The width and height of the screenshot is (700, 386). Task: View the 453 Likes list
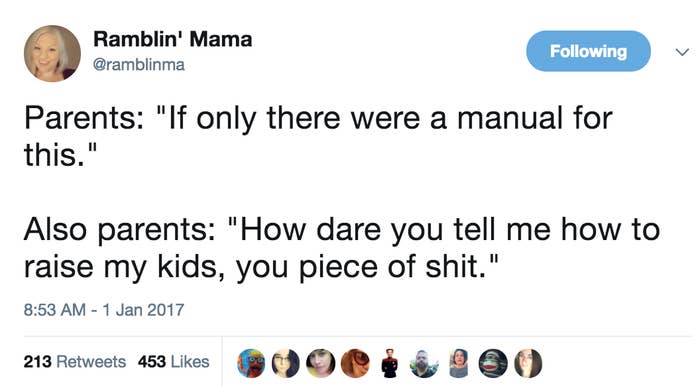(174, 361)
